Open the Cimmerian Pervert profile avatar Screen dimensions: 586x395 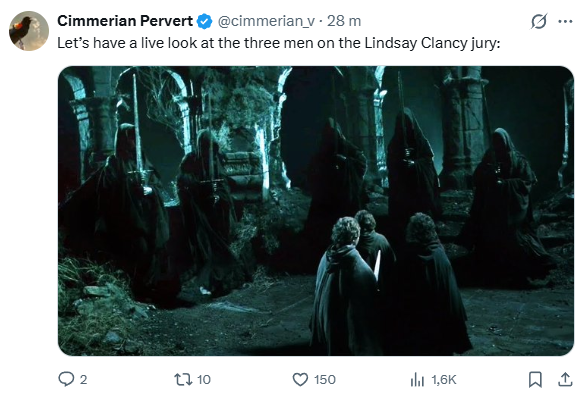(x=29, y=31)
